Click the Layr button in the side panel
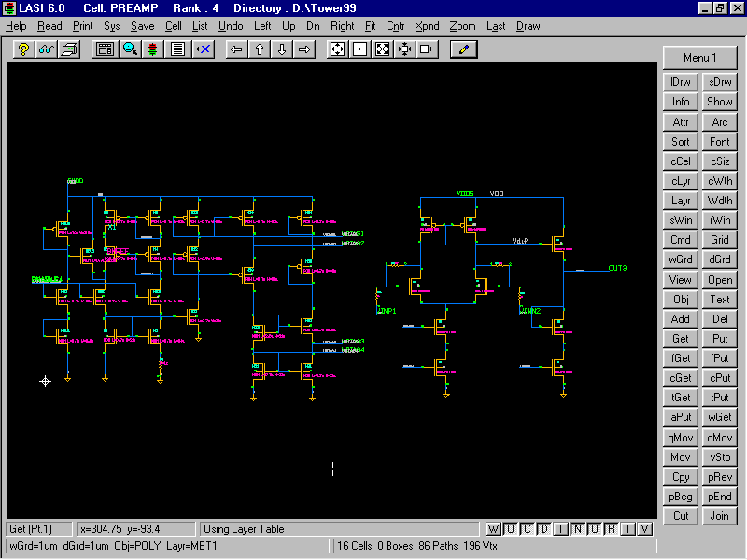This screenshot has height=560, width=747. pyautogui.click(x=681, y=201)
